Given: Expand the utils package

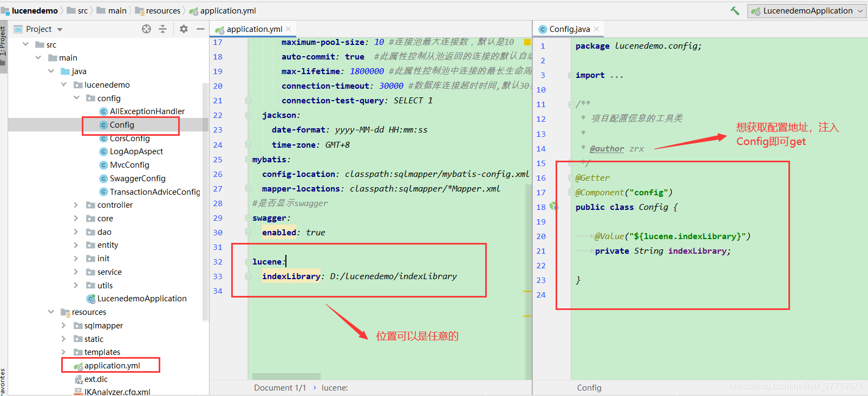Looking at the screenshot, I should (76, 285).
